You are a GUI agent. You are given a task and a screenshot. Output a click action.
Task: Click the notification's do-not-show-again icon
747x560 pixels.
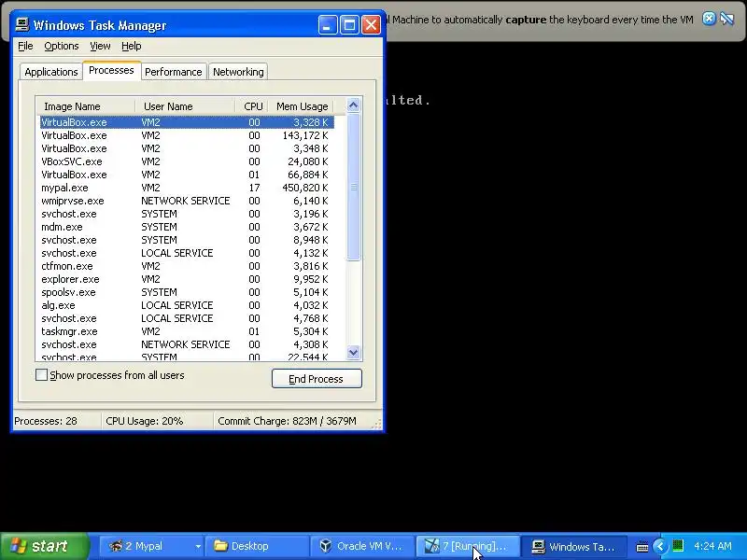(x=727, y=19)
